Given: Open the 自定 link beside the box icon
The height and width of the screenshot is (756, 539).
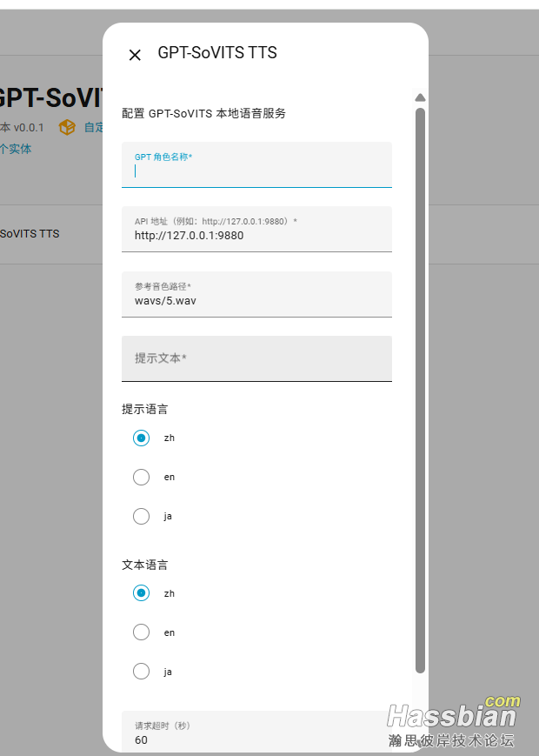Looking at the screenshot, I should [94, 128].
